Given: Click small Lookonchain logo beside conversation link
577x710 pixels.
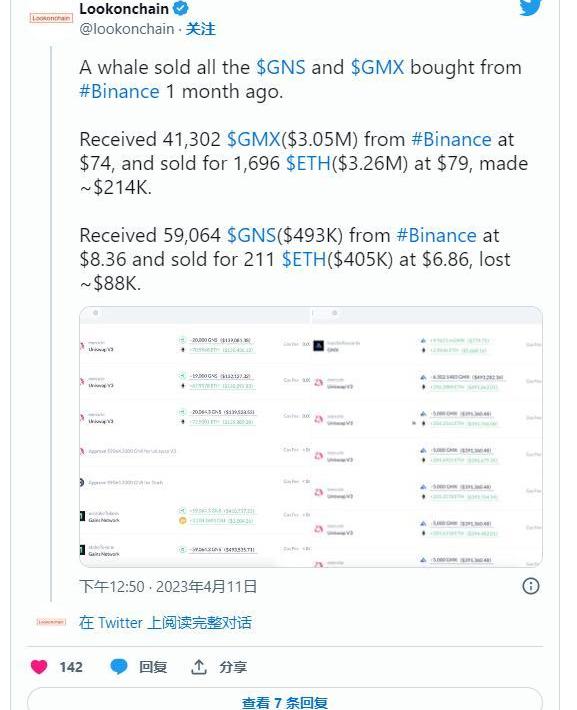Looking at the screenshot, I should pyautogui.click(x=51, y=622).
